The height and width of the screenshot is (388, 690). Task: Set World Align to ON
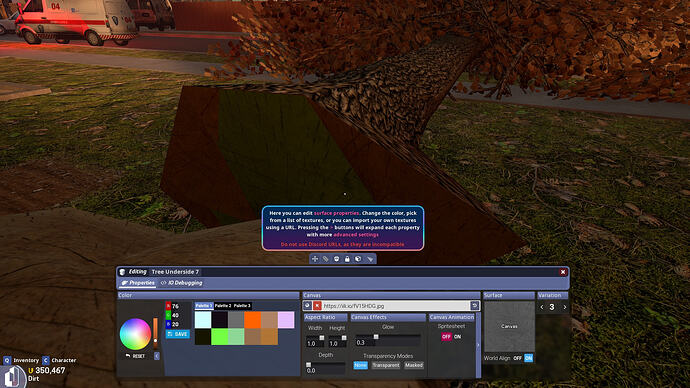(x=529, y=358)
